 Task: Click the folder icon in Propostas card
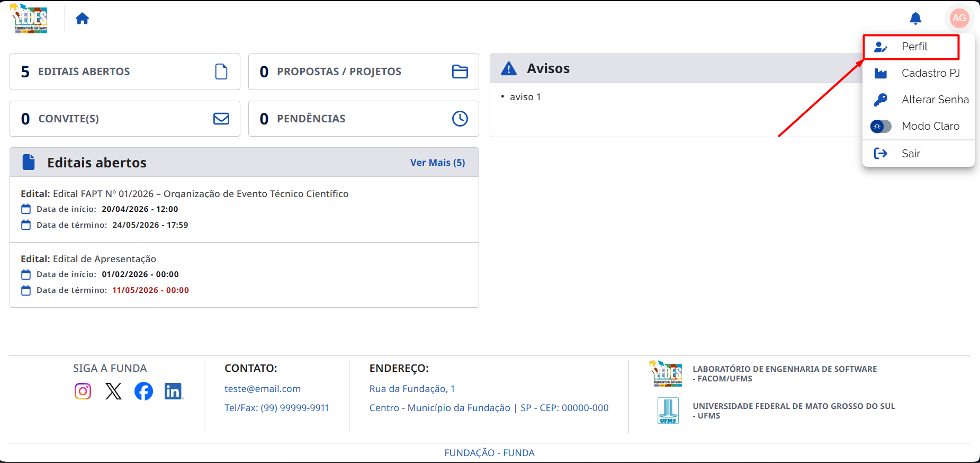[460, 72]
